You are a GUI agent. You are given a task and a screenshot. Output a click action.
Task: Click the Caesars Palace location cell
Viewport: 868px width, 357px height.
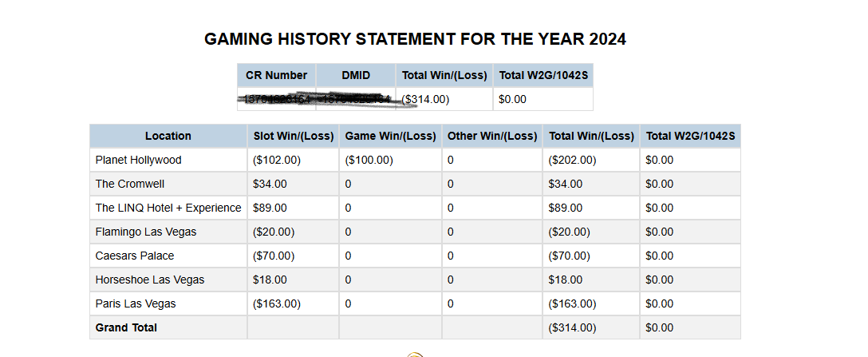[135, 256]
